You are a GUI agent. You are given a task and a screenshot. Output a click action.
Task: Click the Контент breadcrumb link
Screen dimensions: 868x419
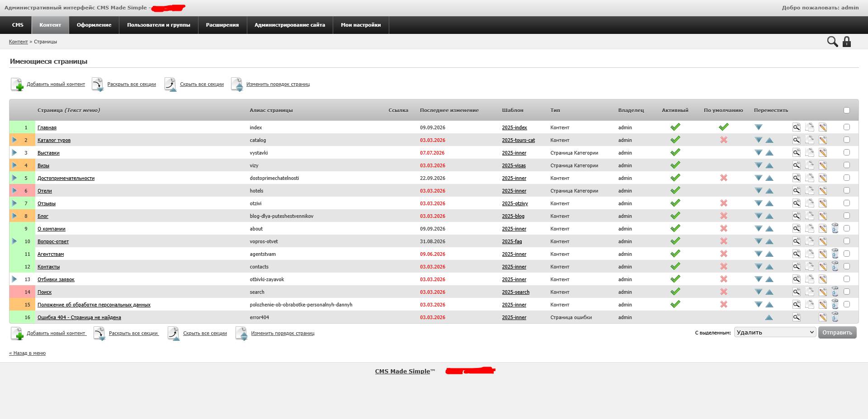tap(19, 42)
